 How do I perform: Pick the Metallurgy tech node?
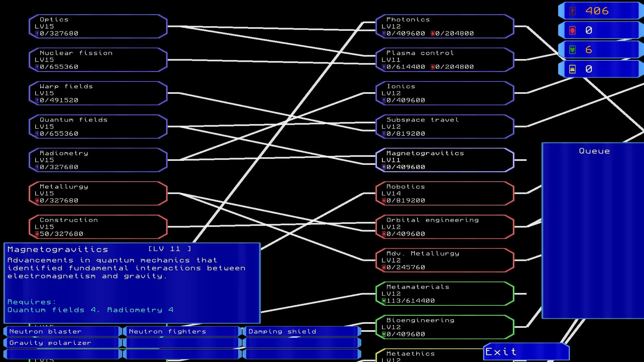pos(98,193)
